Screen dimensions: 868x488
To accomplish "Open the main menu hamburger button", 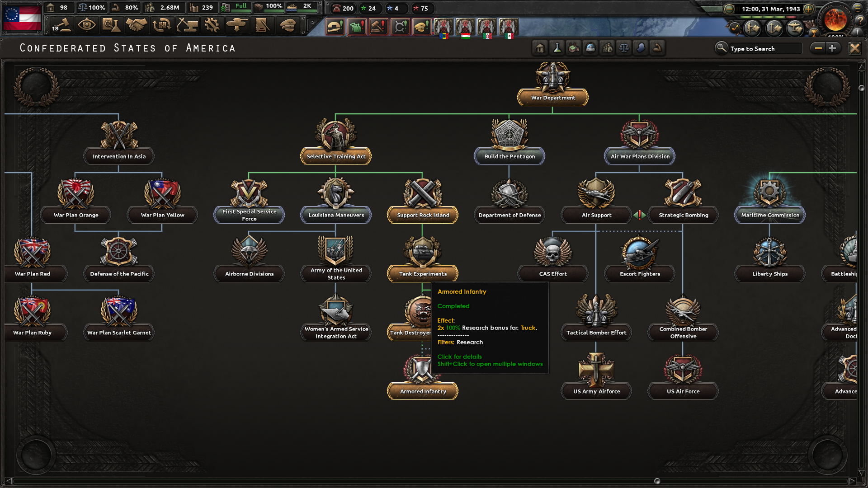I will point(857,7).
